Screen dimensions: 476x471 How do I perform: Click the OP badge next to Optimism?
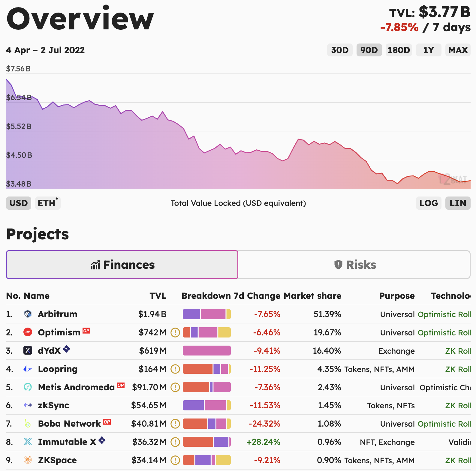pyautogui.click(x=86, y=331)
